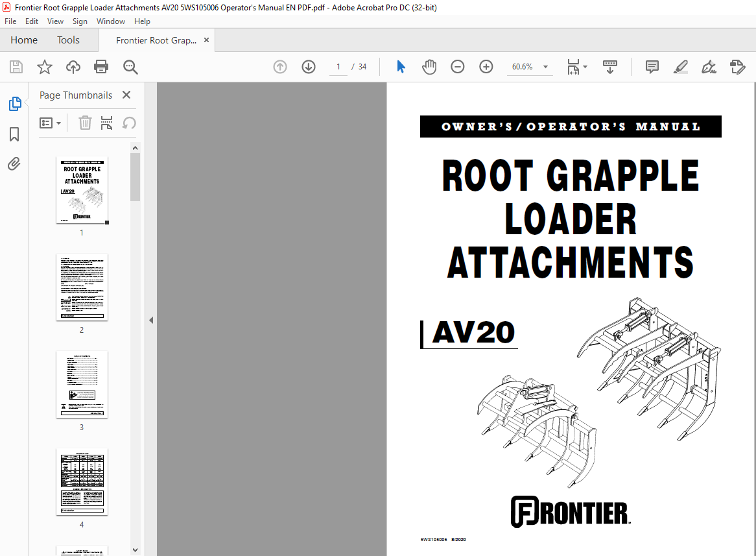This screenshot has width=756, height=556.
Task: Click the Save file icon
Action: click(16, 67)
